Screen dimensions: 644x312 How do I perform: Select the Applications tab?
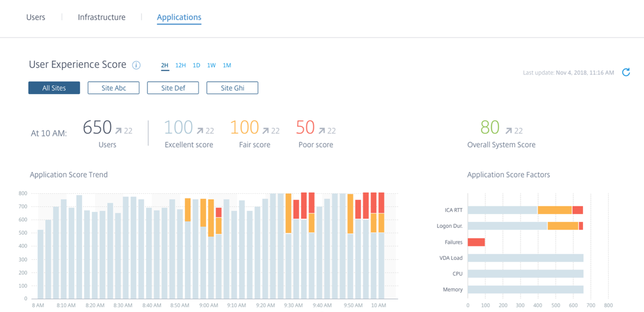179,17
